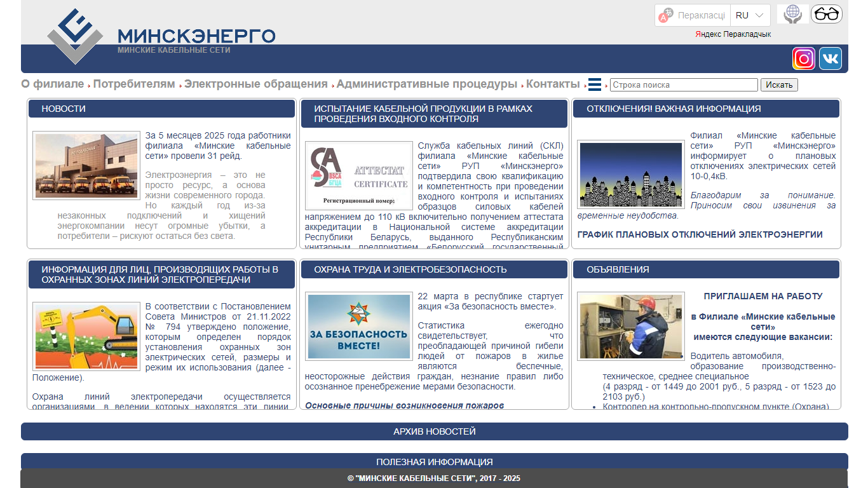Open the О филиале menu
The height and width of the screenshot is (488, 868).
click(52, 84)
